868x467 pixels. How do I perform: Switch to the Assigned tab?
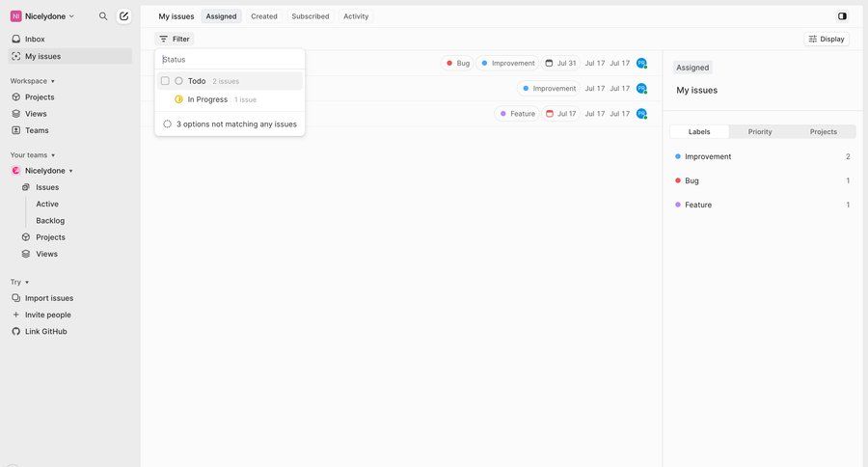point(222,16)
